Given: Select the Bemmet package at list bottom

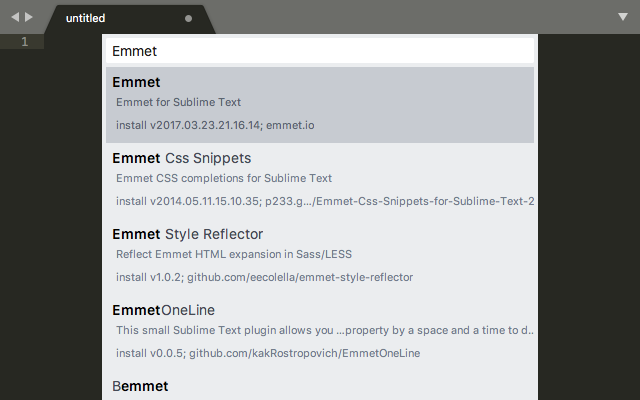Looking at the screenshot, I should click(x=140, y=386).
